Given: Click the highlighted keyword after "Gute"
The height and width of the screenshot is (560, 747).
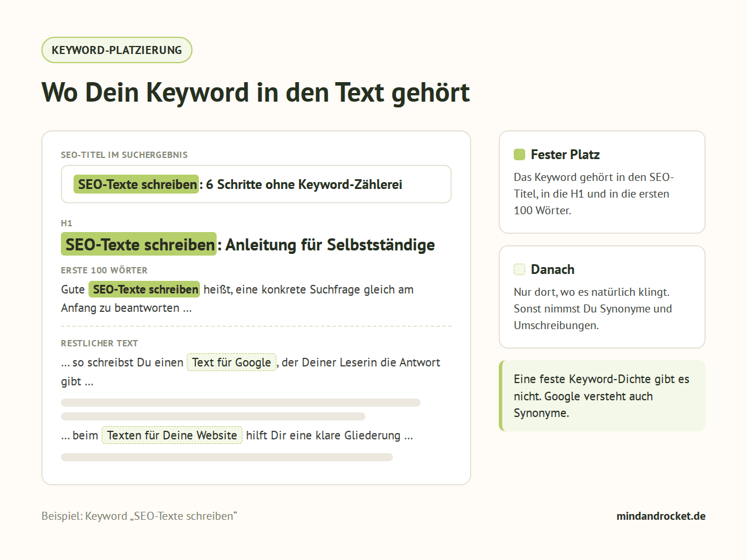Looking at the screenshot, I should click(x=144, y=289).
